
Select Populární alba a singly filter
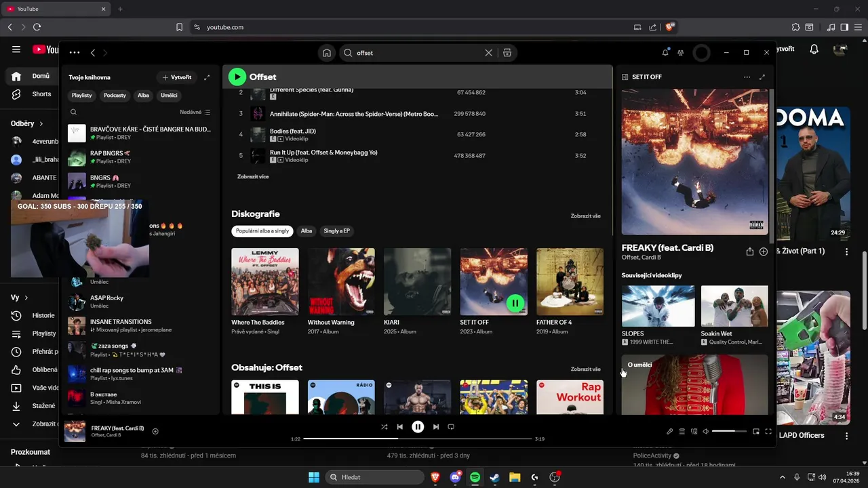tap(262, 231)
